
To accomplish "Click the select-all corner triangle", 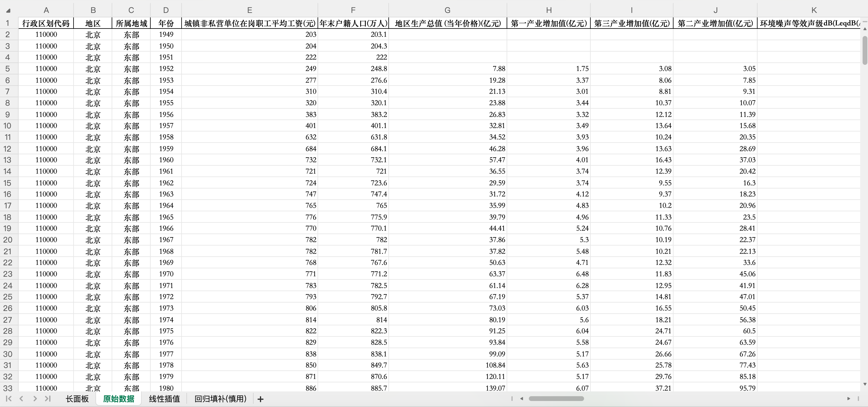I will pos(8,11).
